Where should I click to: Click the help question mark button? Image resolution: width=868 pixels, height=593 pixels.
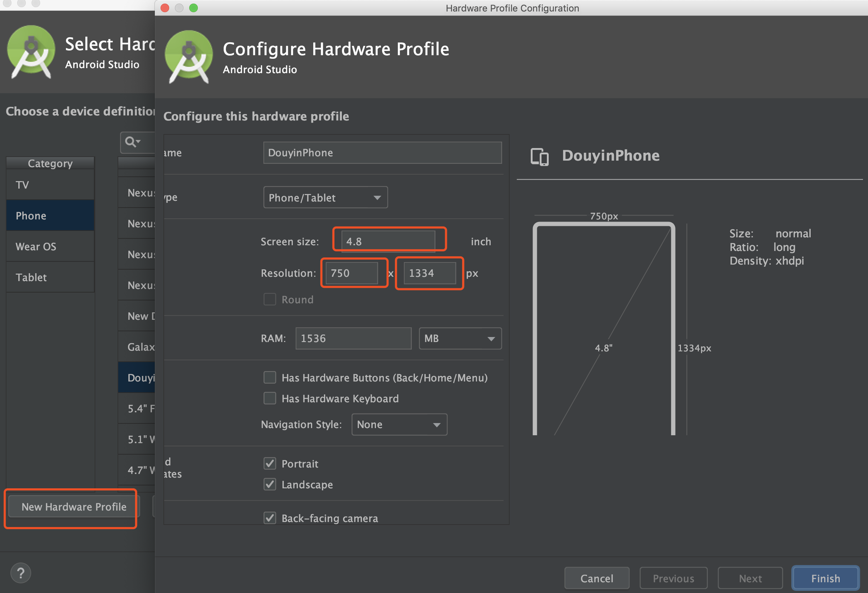click(21, 573)
